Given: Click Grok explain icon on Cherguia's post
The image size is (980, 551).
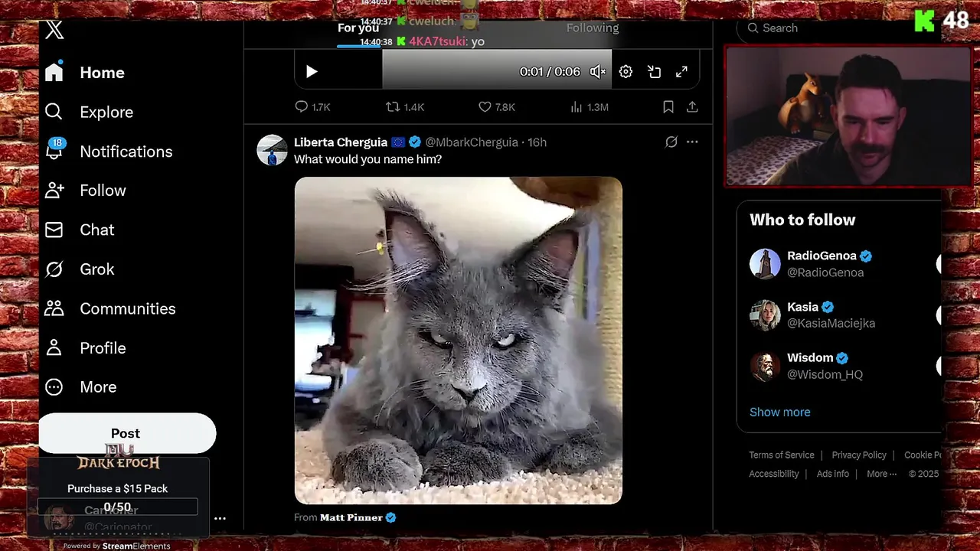Looking at the screenshot, I should point(671,142).
